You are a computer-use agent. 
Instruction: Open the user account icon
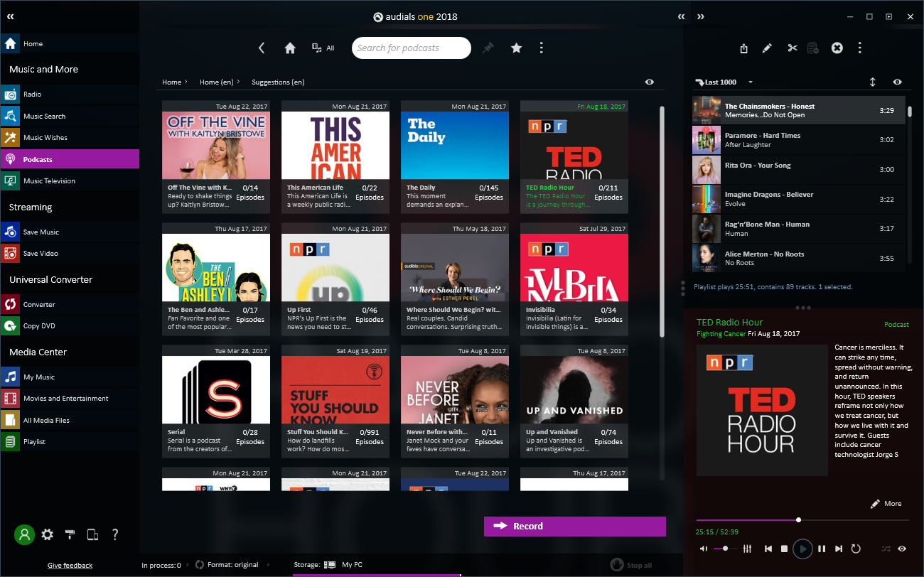tap(25, 534)
